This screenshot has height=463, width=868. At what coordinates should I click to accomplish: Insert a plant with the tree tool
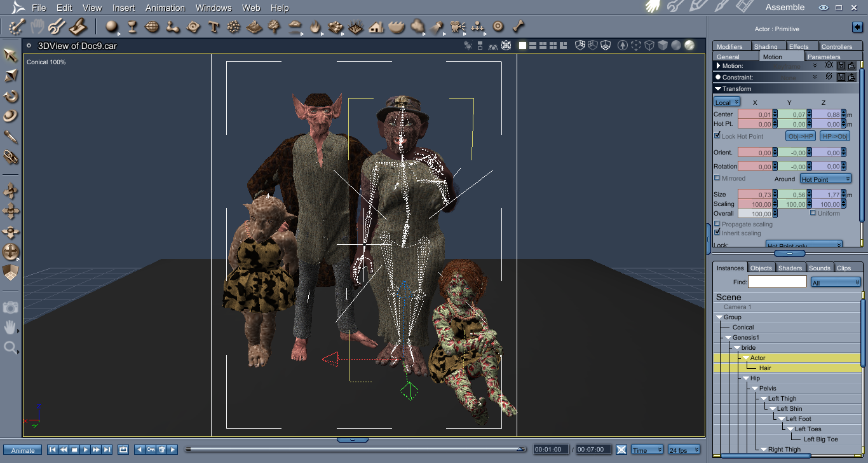click(275, 27)
